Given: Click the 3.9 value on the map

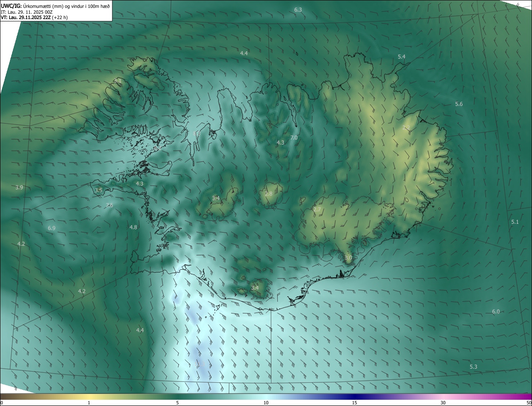Looking at the screenshot, I should click(x=19, y=188).
